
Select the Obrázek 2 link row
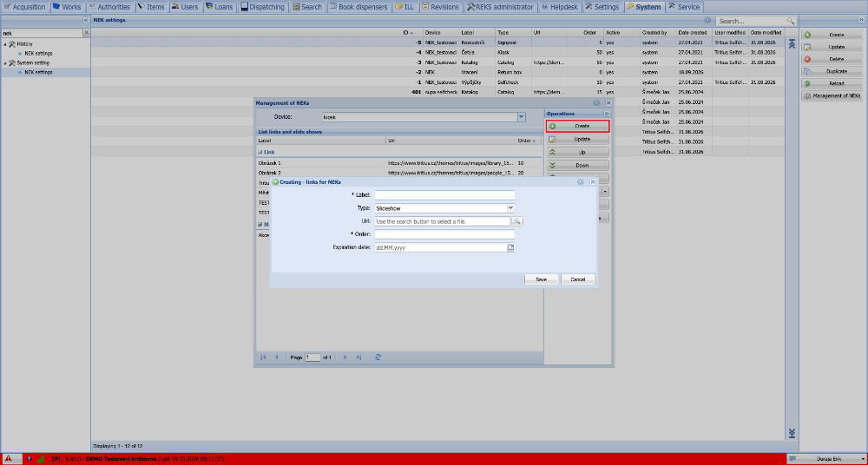[398, 173]
